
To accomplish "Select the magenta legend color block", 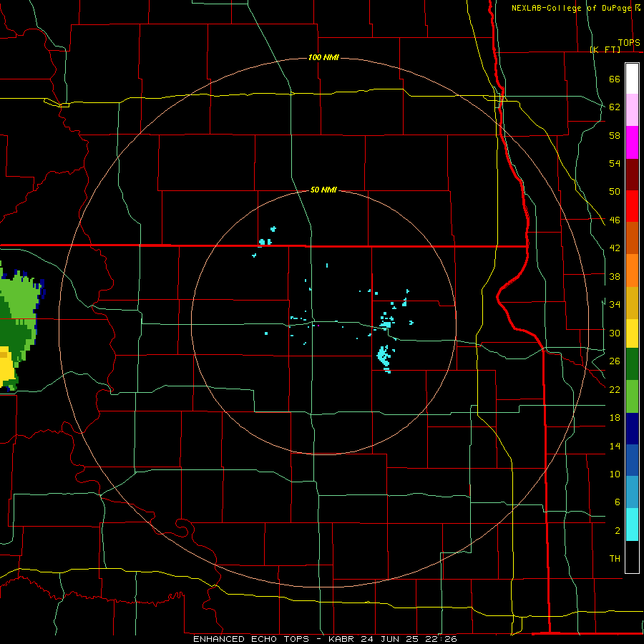I will click(632, 142).
